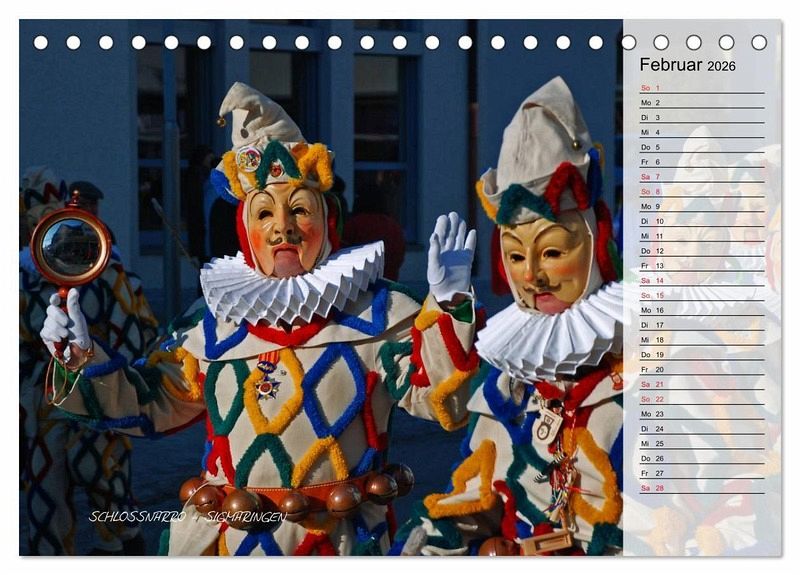Select the "Do 26" date row

tap(701, 458)
